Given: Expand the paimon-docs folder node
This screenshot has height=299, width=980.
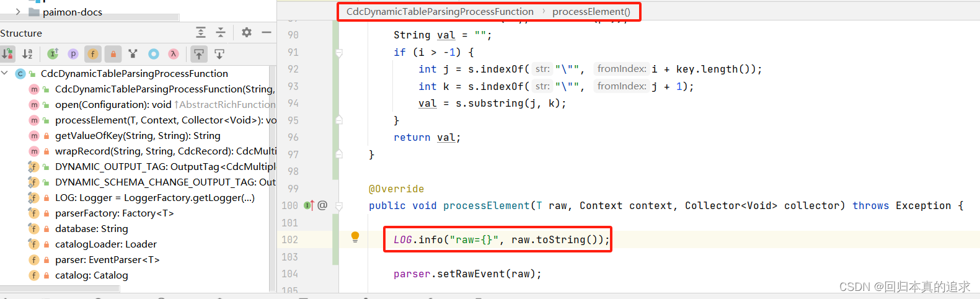Looking at the screenshot, I should (17, 11).
